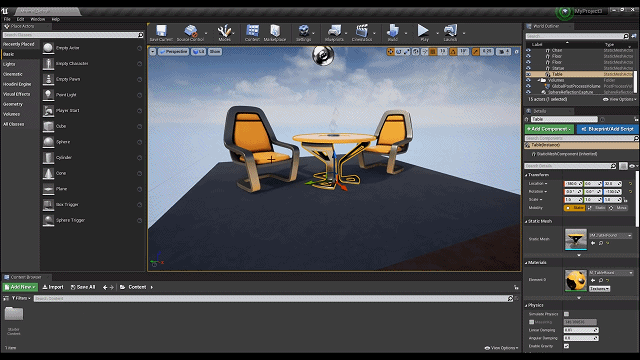Open the M_TableRound material dropdown
Screen dimensions: 640x360
point(611,273)
